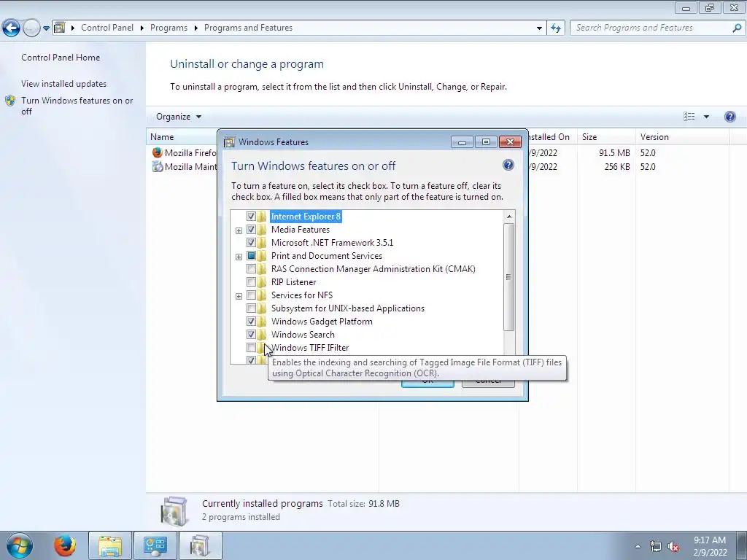Click the address bar refresh button

pyautogui.click(x=555, y=28)
